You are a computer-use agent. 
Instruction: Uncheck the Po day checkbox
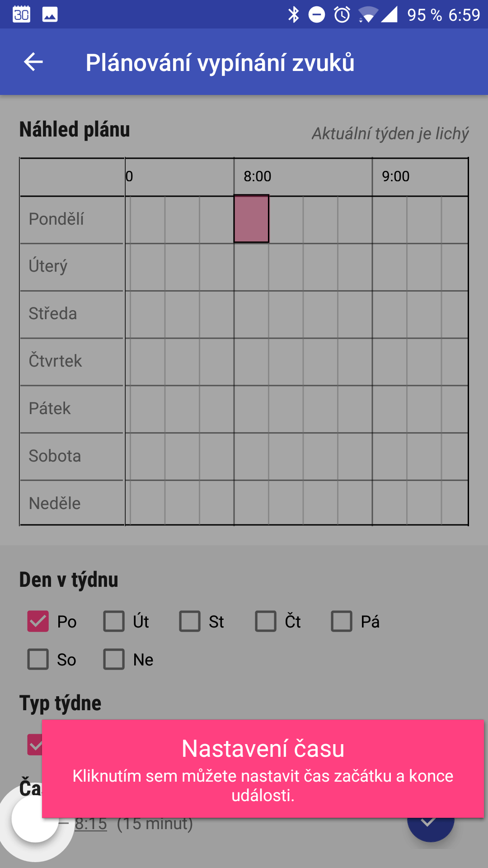pos(38,621)
